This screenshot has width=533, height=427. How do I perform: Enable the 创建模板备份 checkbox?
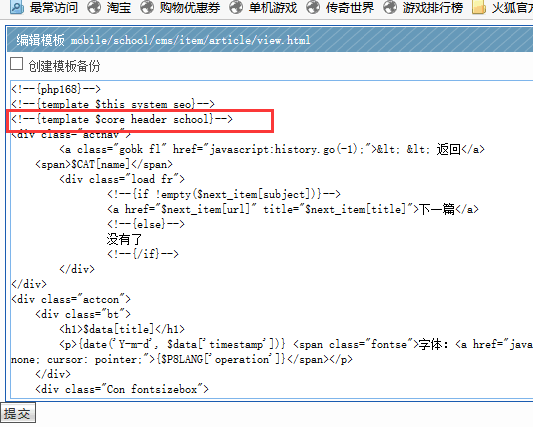pyautogui.click(x=16, y=64)
